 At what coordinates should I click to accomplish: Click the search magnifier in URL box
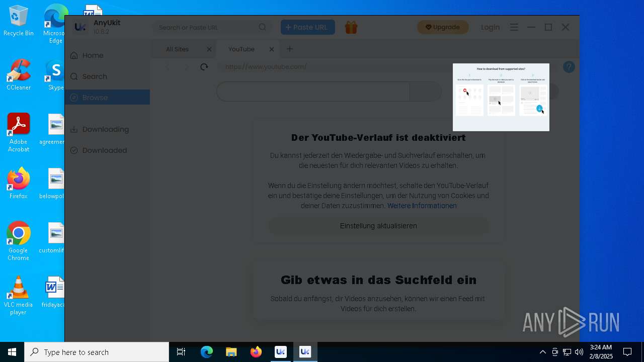click(x=263, y=27)
